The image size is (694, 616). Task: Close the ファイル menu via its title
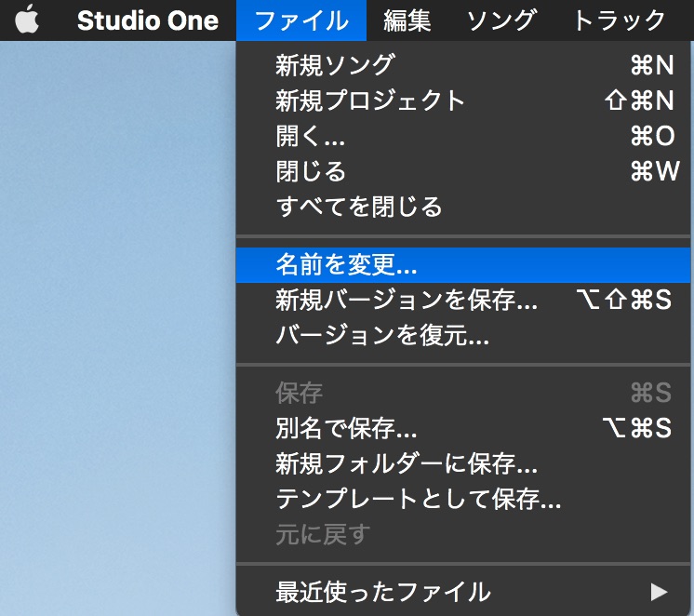coord(300,20)
